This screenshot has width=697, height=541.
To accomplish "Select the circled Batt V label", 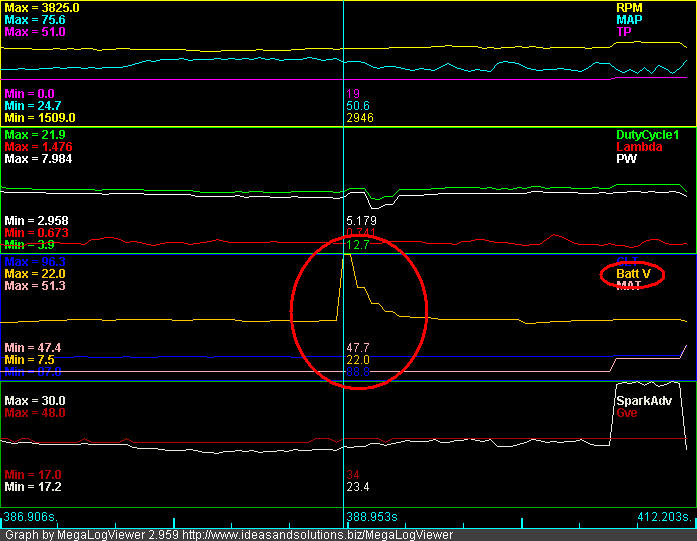I will [633, 274].
